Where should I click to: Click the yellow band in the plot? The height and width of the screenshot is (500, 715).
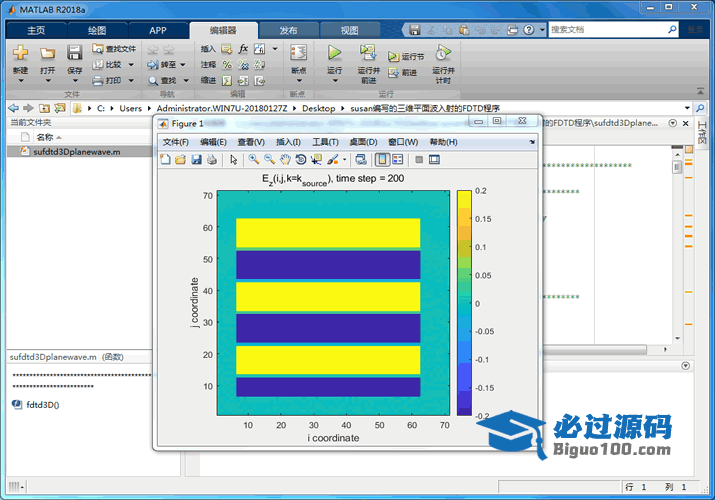click(x=328, y=234)
